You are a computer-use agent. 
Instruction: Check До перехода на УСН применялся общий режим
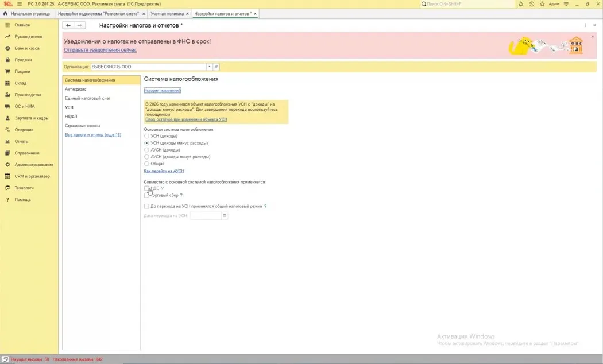click(146, 207)
